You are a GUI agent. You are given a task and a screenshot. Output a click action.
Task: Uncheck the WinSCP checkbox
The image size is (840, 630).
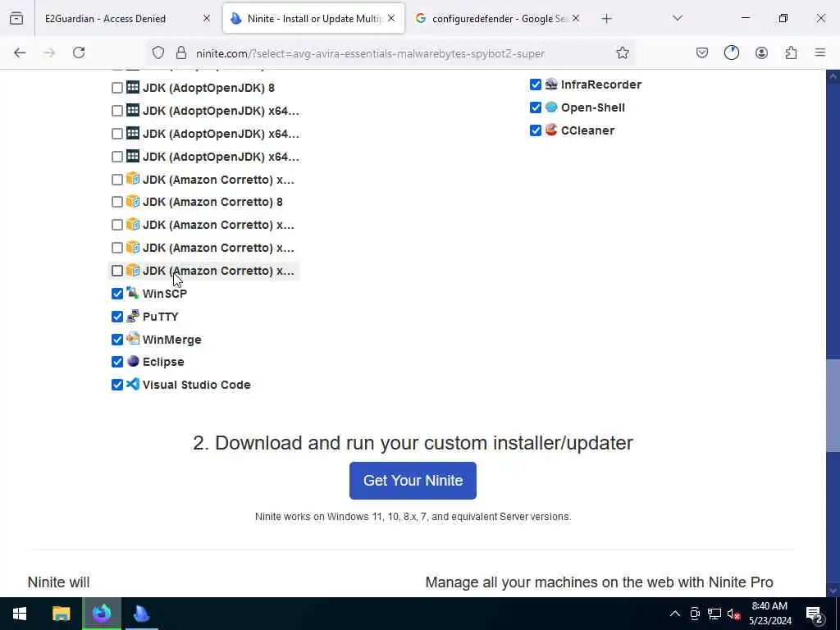116,294
